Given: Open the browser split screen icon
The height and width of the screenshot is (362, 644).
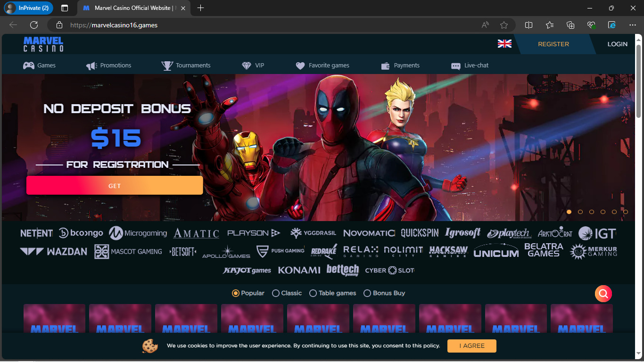Looking at the screenshot, I should [529, 25].
